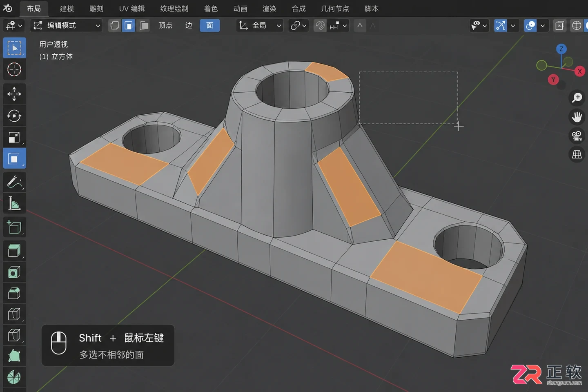Screen dimensions: 588x392
Task: Toggle X-ray mode
Action: [560, 26]
